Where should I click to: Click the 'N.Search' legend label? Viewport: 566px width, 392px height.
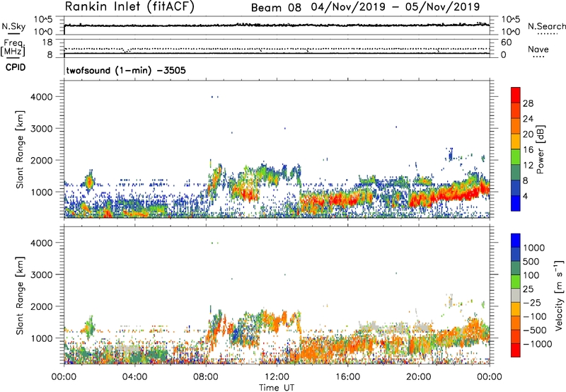coord(546,26)
